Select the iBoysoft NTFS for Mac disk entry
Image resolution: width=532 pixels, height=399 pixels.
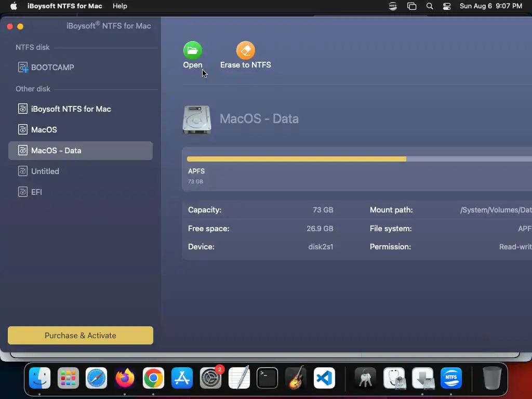pos(81,109)
